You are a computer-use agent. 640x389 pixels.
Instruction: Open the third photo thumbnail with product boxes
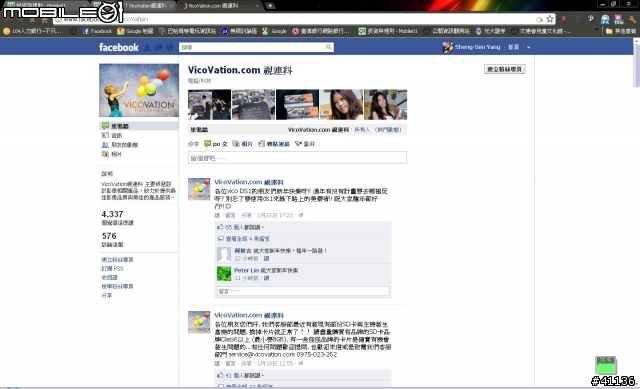point(298,104)
